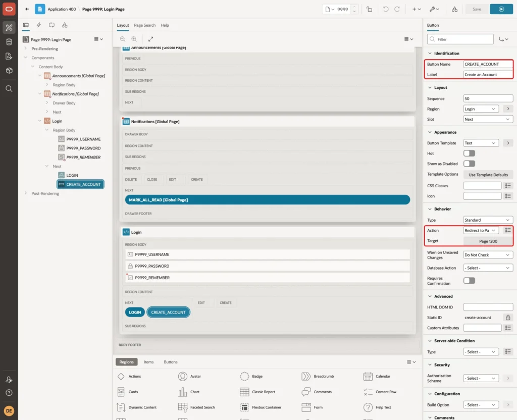Toggle the Show as Disabled switch
Viewport: 517px width, 420px height.
pyautogui.click(x=469, y=164)
